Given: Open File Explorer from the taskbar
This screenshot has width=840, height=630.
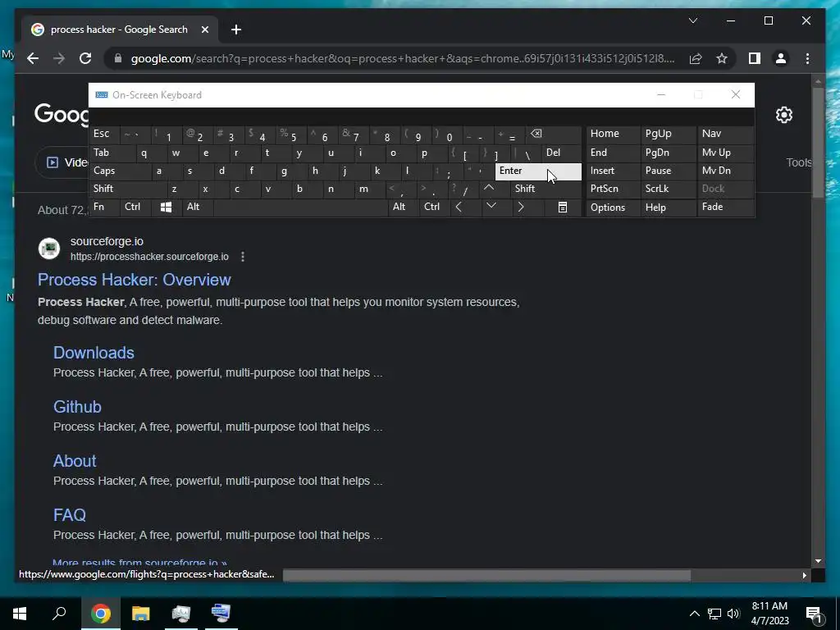Looking at the screenshot, I should click(141, 614).
